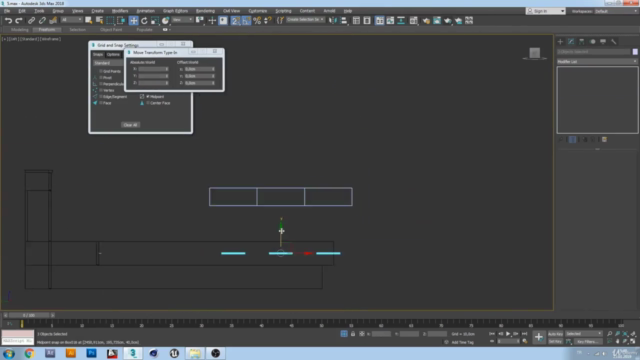
Task: Open the Workspaces Default dropdown
Action: (x=616, y=11)
